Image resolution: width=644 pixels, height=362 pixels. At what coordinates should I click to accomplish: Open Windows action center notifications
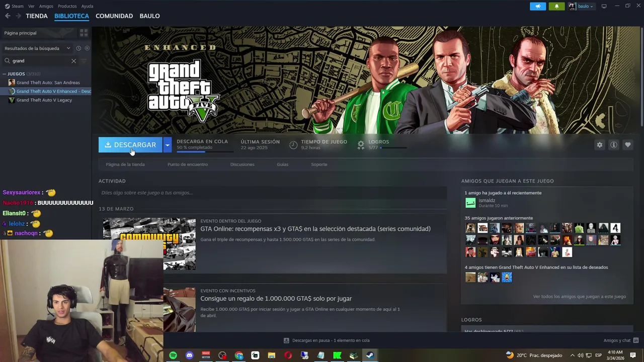(x=633, y=355)
